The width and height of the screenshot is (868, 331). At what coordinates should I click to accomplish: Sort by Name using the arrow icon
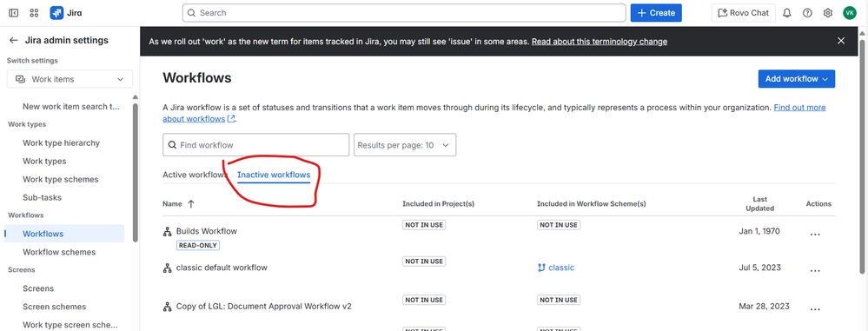[x=191, y=203]
